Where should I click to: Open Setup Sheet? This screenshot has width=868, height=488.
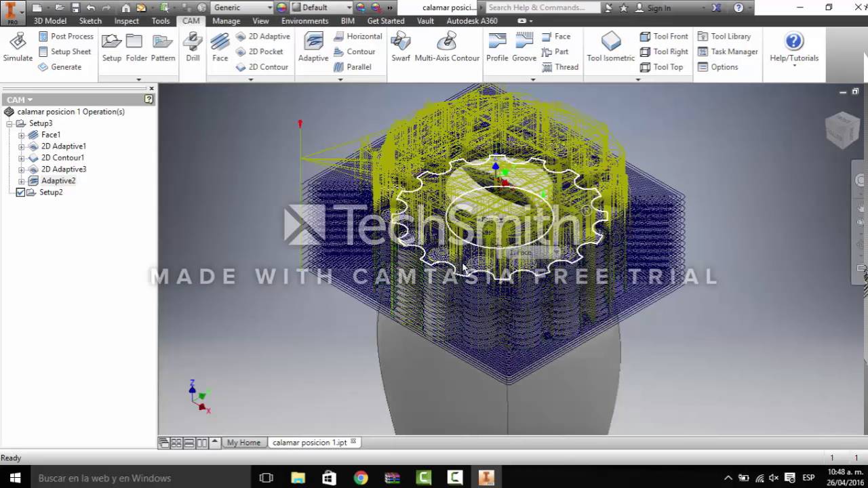(64, 52)
